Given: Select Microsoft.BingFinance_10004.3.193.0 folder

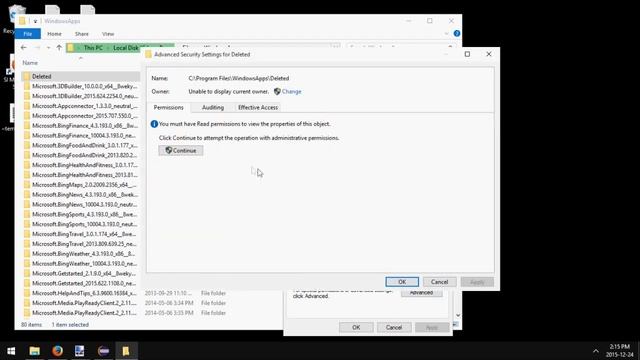Looking at the screenshot, I should (81, 135).
